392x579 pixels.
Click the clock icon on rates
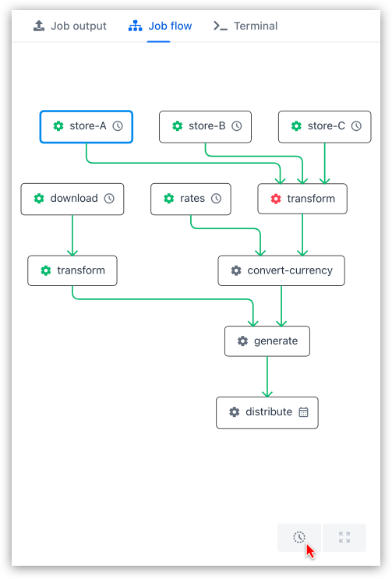click(x=217, y=198)
